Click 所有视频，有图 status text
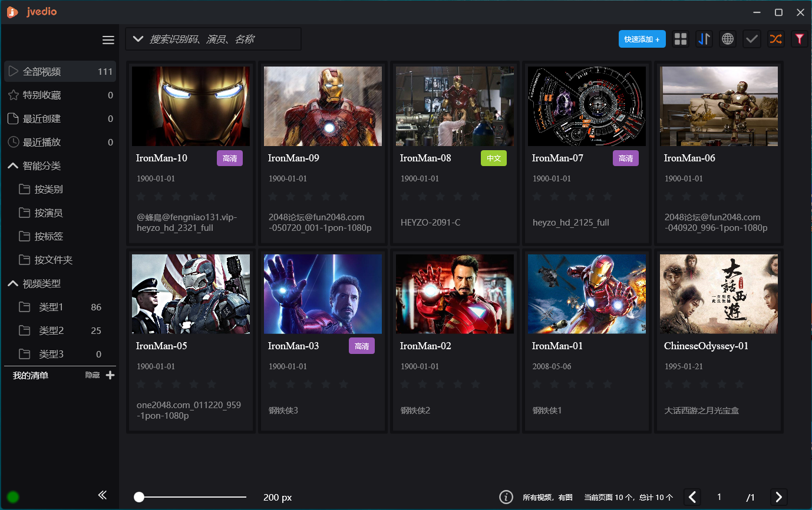 pos(547,498)
